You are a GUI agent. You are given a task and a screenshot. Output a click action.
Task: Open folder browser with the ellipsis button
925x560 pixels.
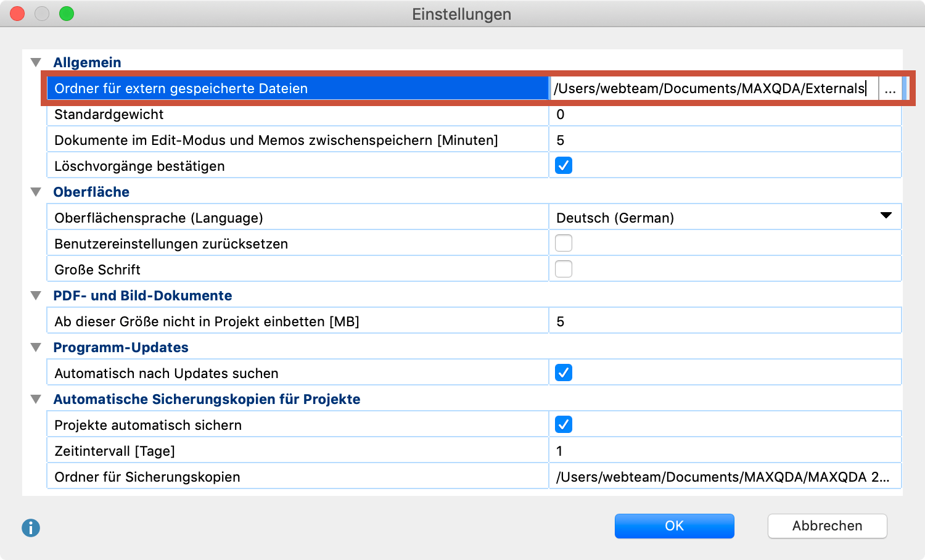point(890,89)
